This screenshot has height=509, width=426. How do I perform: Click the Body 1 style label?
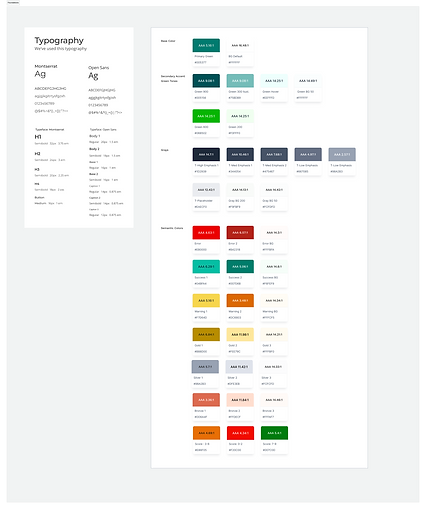click(x=95, y=136)
